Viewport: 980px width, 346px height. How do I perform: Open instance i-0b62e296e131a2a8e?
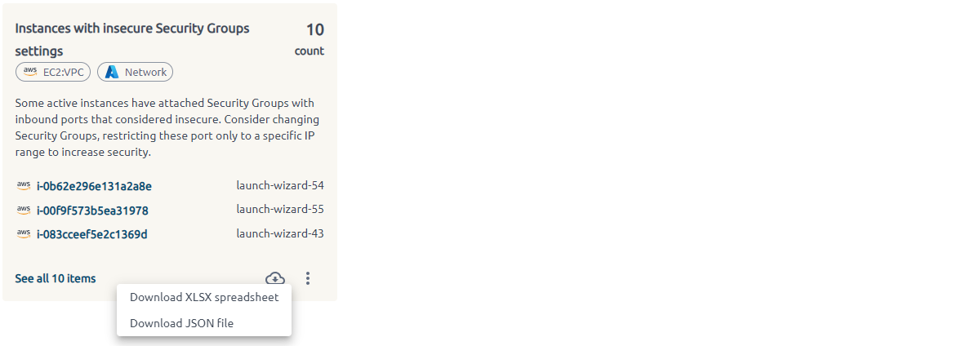[94, 186]
